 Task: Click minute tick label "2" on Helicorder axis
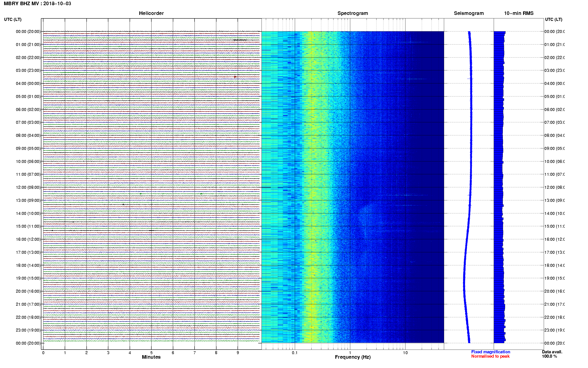87,353
